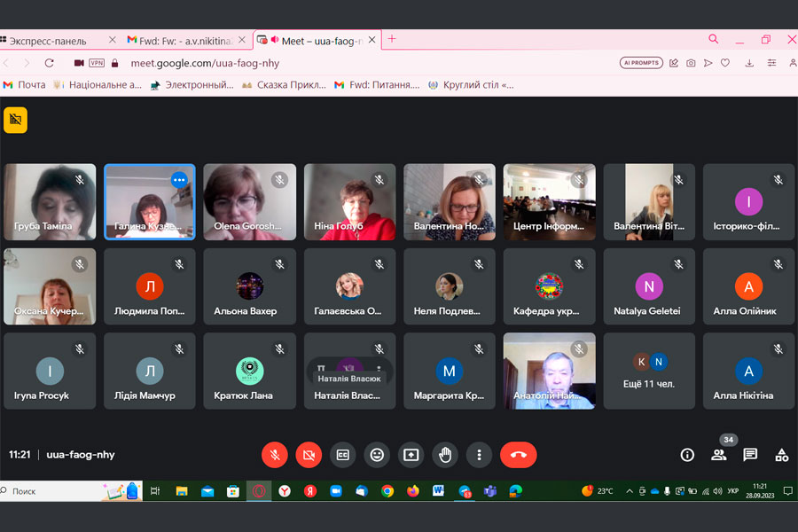Open the Національне а... bookmark
The image size is (798, 532).
click(x=98, y=85)
